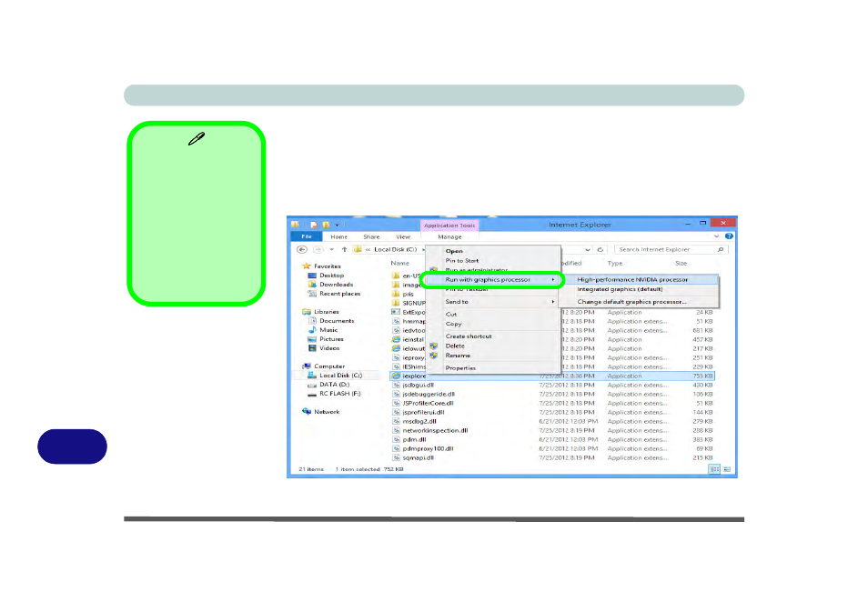
Task: Click Local Disk (C:) breadcrumb in address bar
Action: tap(395, 249)
